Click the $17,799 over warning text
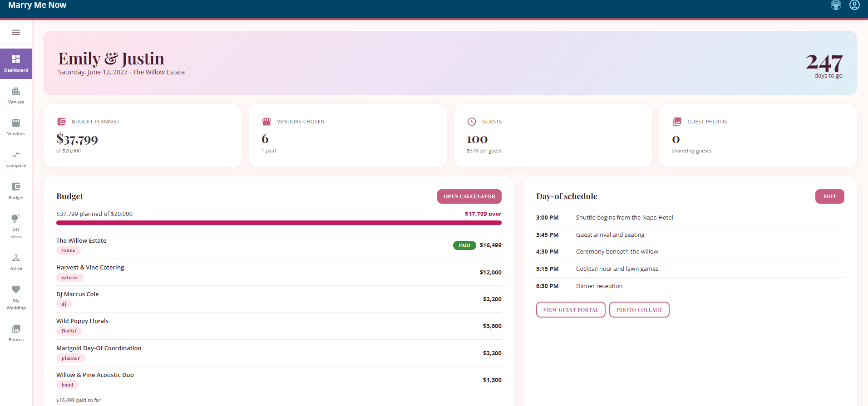 coord(483,214)
